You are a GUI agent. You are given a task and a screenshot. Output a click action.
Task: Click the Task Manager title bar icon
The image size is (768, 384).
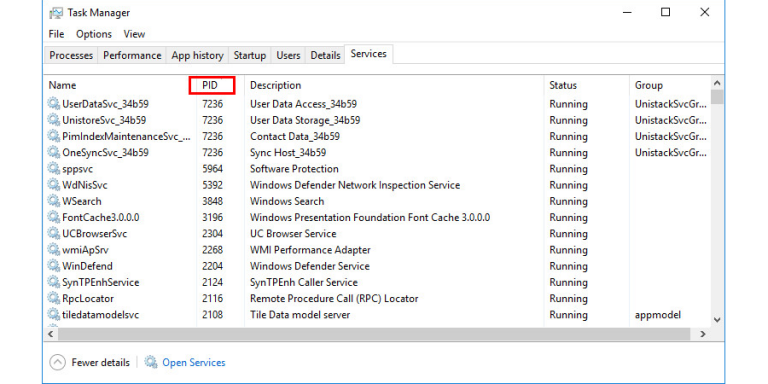pyautogui.click(x=56, y=13)
